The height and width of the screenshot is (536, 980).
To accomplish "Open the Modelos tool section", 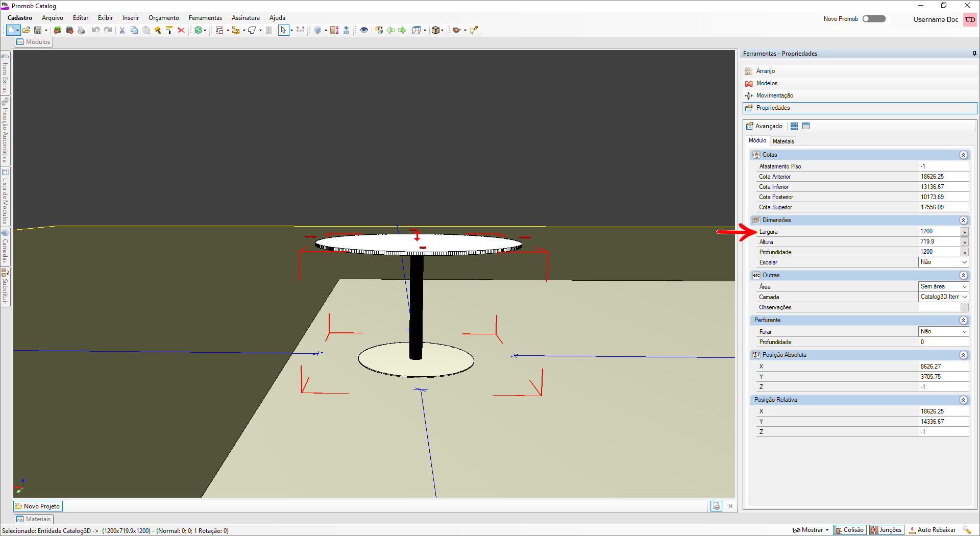I will tap(860, 83).
